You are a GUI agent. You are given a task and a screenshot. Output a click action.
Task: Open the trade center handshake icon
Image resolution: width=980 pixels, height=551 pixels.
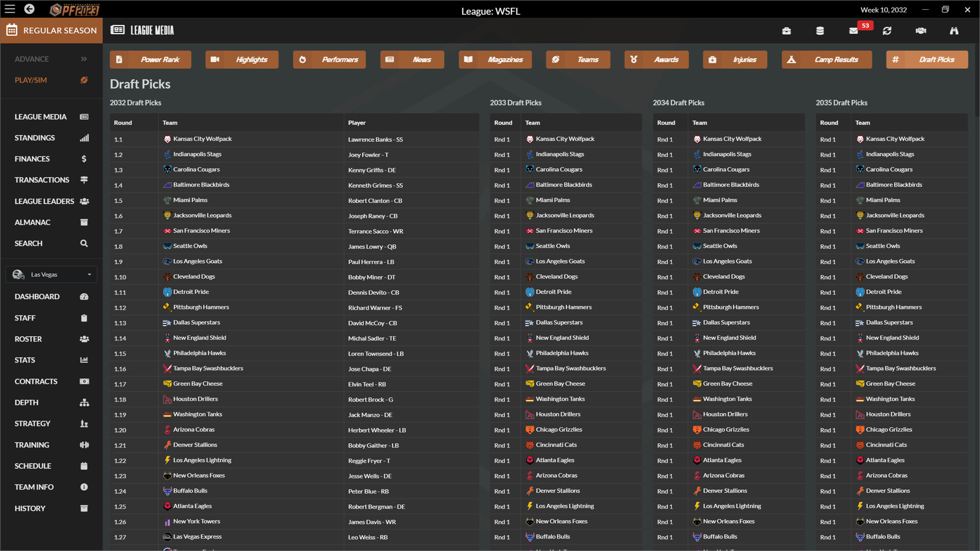pos(921,31)
